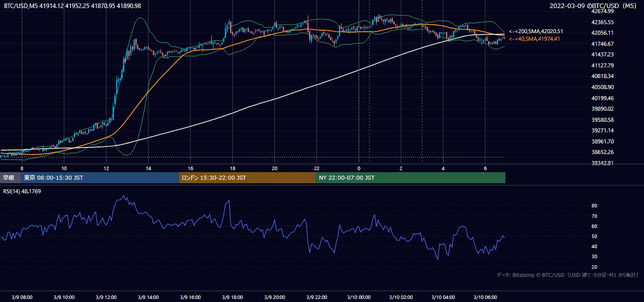Click hour label 22 under price chart

pos(316,168)
